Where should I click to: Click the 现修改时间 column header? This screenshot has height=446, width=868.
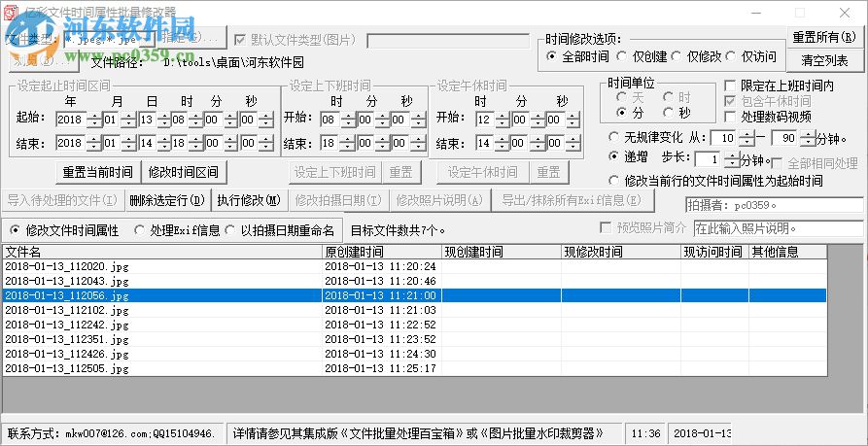point(621,252)
